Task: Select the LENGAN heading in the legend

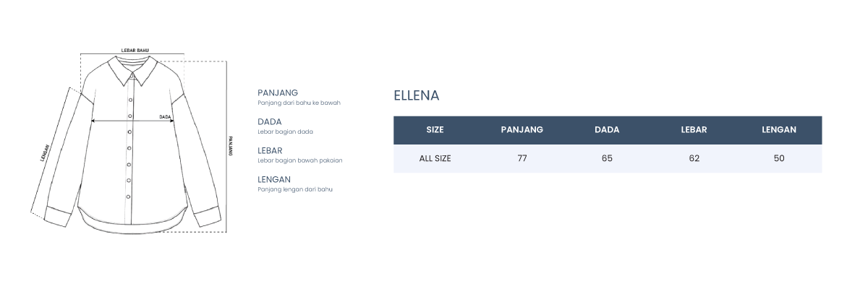Action: [x=274, y=179]
